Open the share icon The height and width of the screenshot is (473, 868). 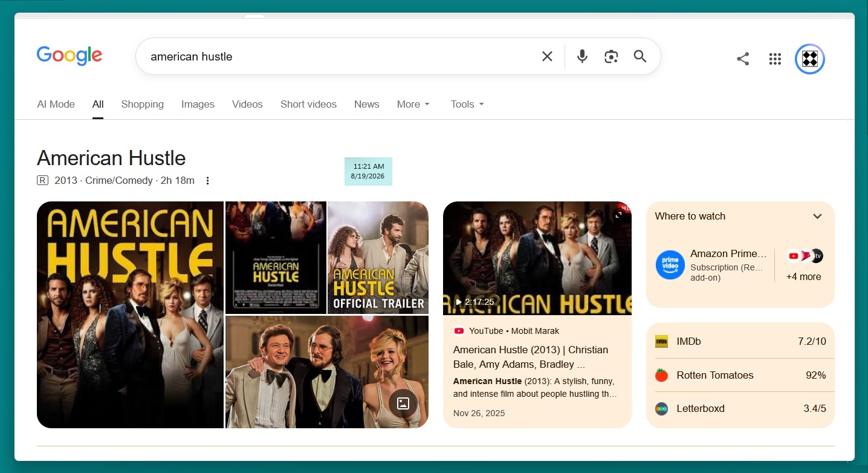coord(743,59)
